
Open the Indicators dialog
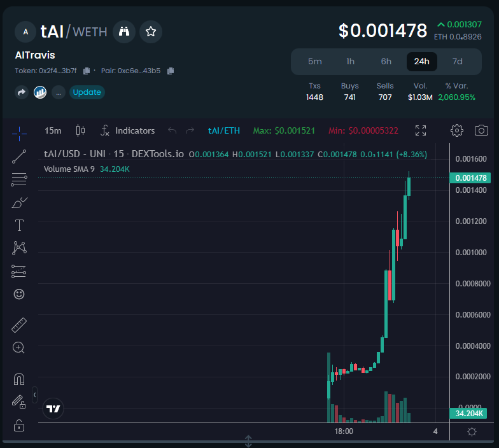tap(127, 130)
